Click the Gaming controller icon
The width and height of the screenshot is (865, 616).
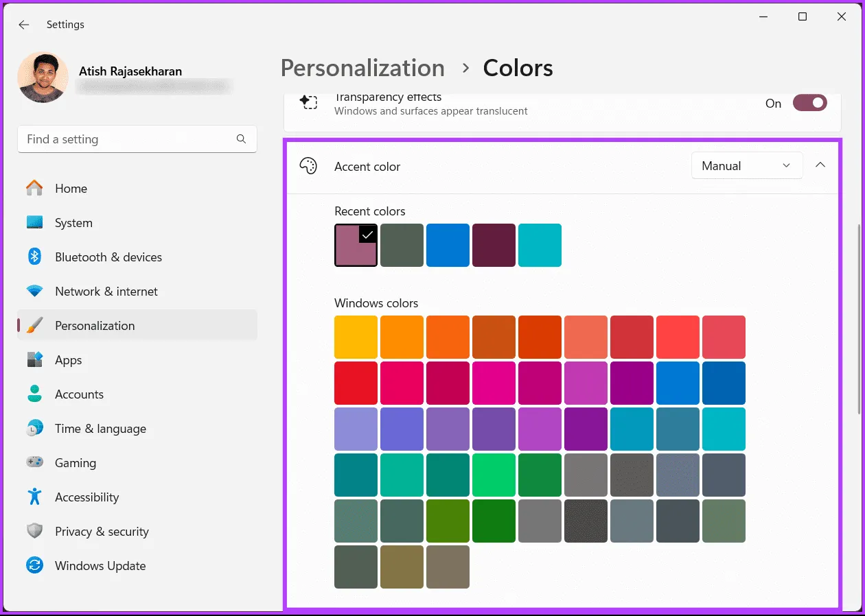point(34,462)
